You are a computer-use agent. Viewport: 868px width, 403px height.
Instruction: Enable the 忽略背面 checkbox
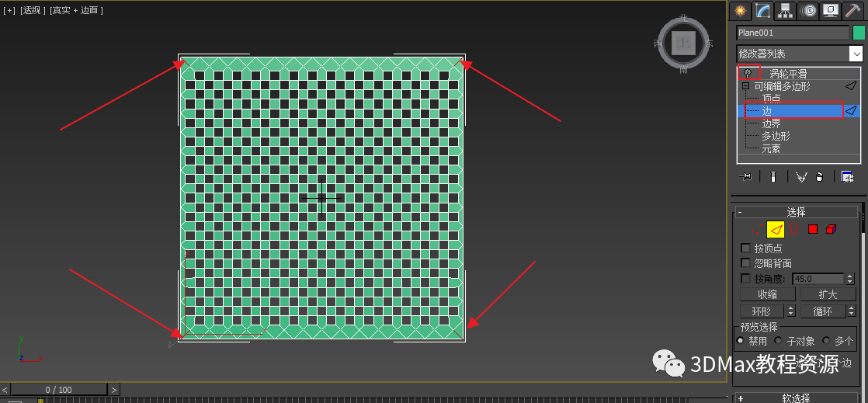(745, 263)
